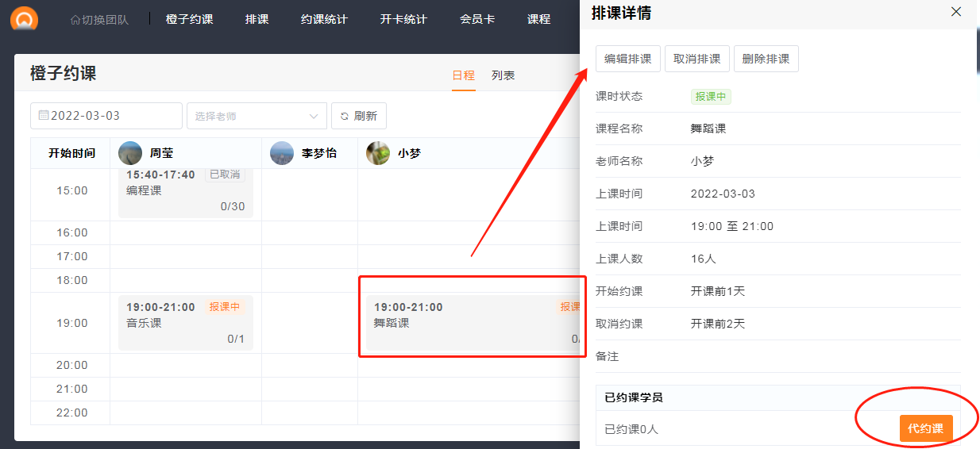
Task: Select the 日程 tab
Action: (463, 75)
